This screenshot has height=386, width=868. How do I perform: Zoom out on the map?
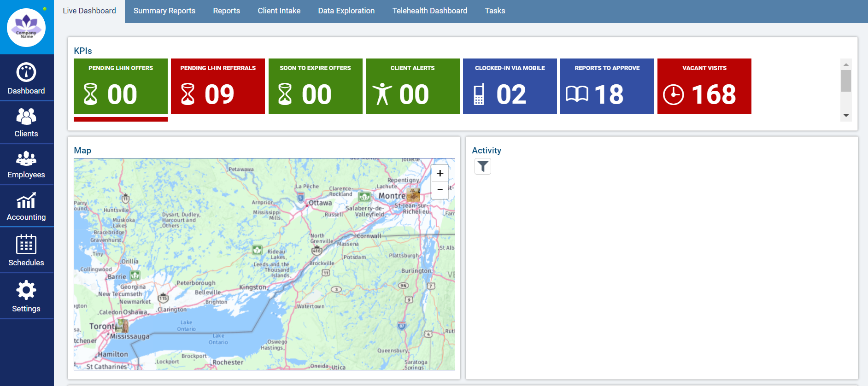[440, 190]
